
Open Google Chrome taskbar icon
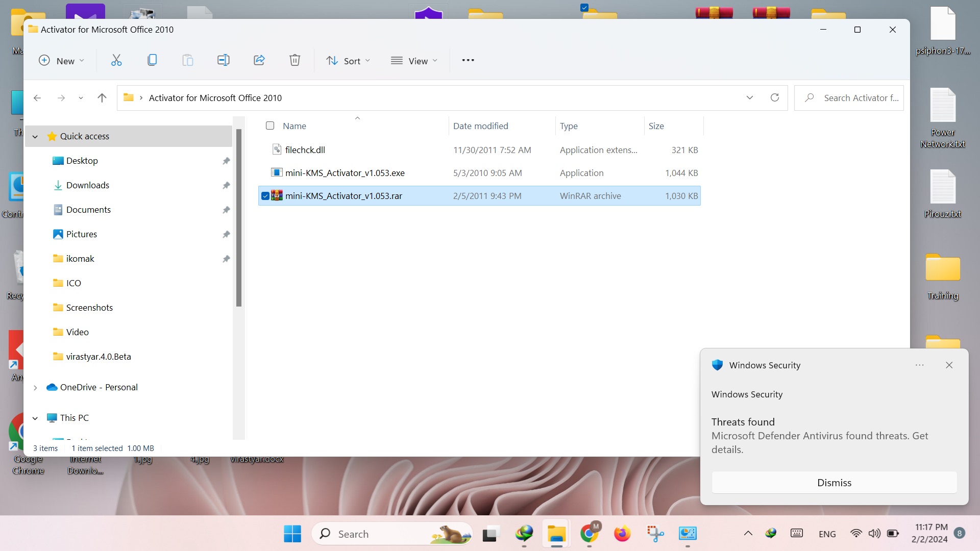[589, 534]
